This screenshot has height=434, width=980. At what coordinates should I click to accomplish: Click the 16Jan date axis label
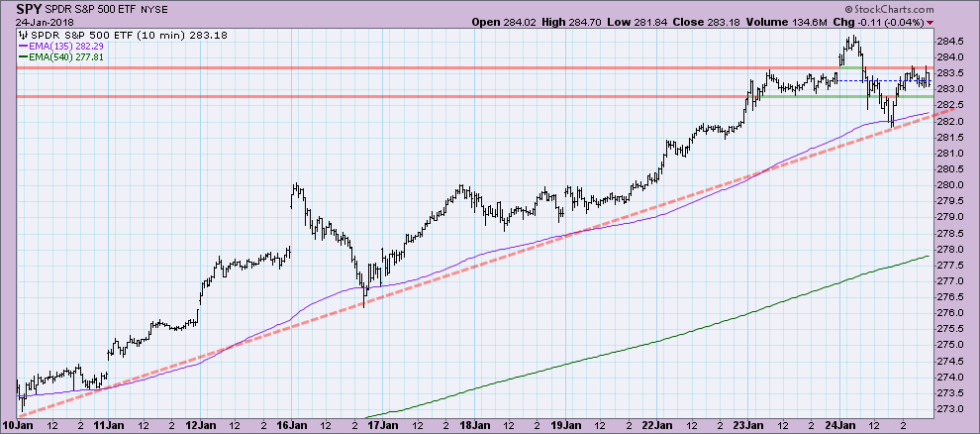tap(292, 425)
